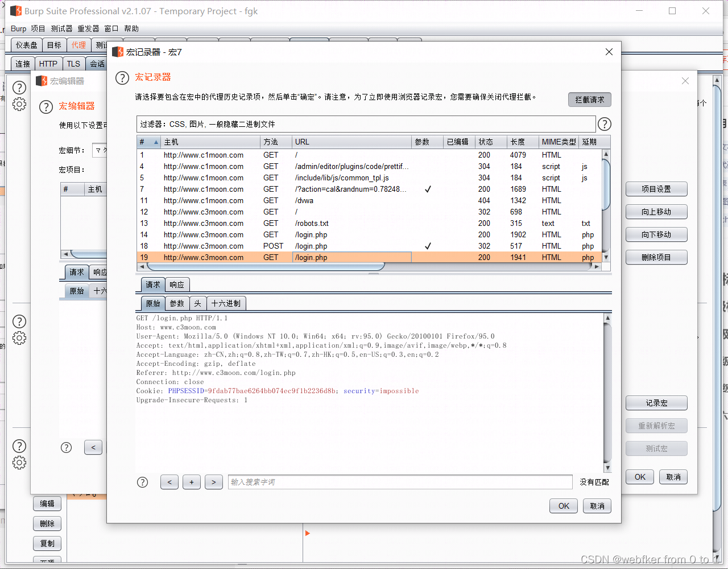The image size is (728, 569).
Task: Click the history table vertical scrollbar
Action: [x=606, y=185]
